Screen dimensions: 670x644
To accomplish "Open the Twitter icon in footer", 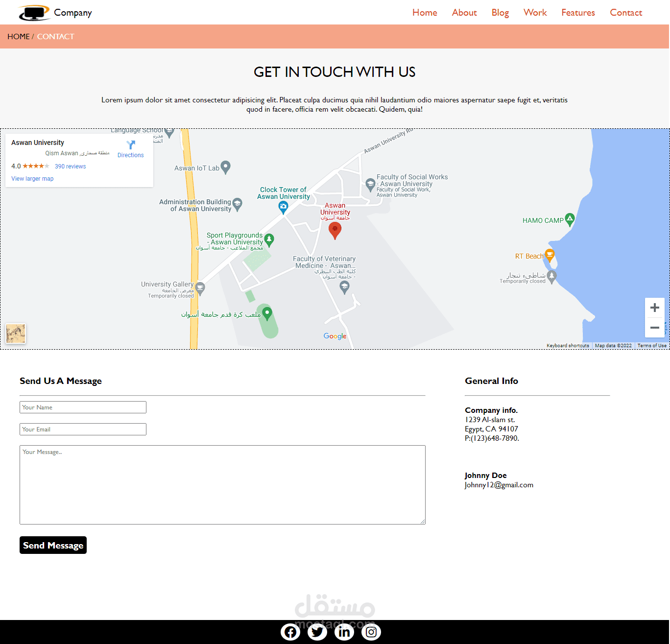I will tap(317, 632).
